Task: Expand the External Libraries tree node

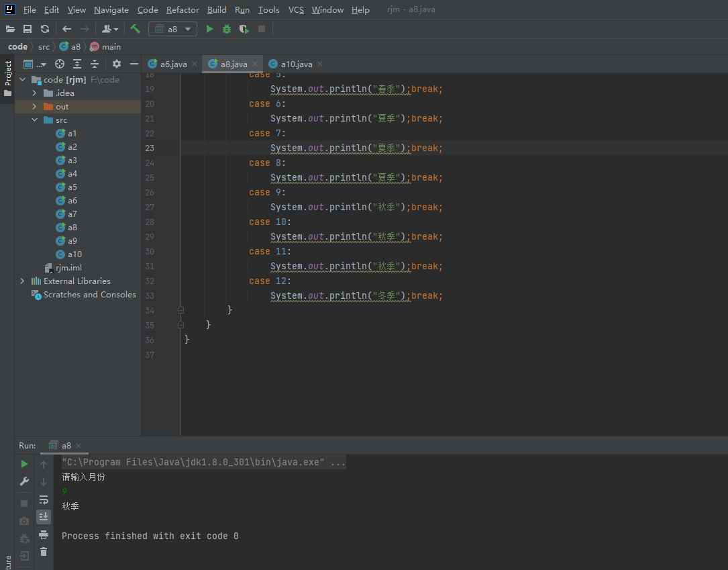Action: pos(22,281)
